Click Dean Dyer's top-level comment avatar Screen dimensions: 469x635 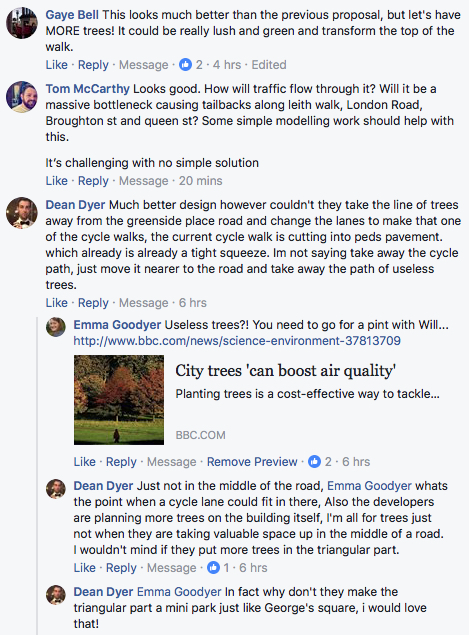click(22, 213)
